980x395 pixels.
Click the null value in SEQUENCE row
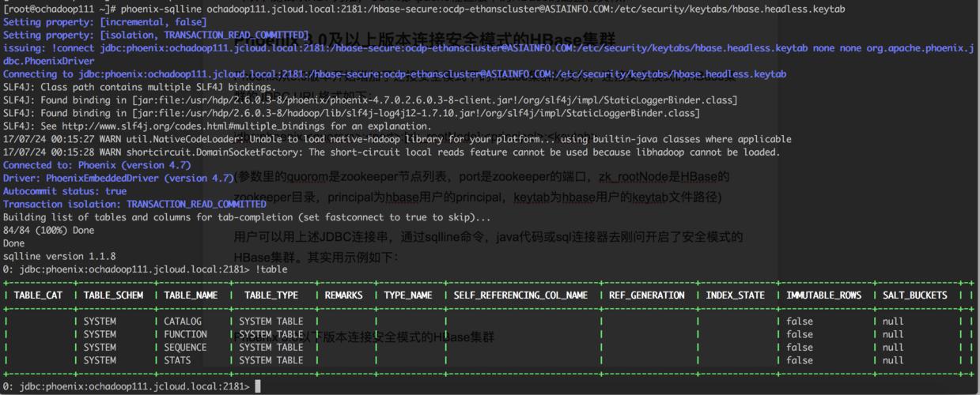[894, 347]
